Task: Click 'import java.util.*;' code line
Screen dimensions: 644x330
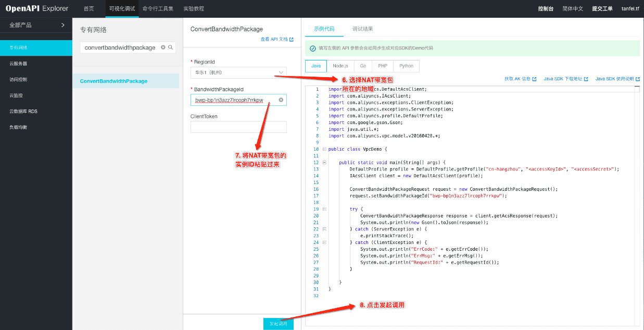Action: [353, 129]
